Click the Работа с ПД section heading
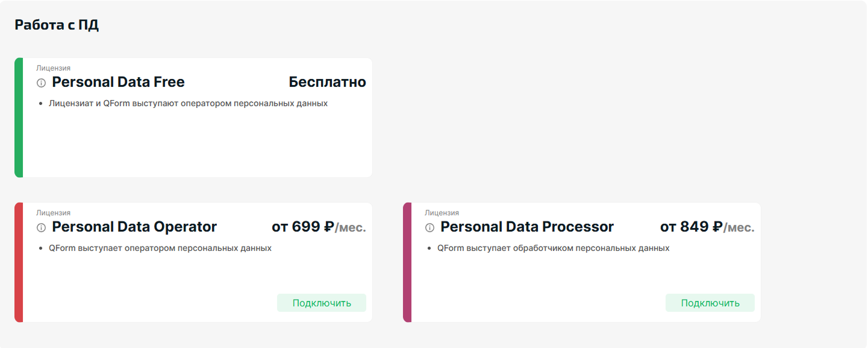868x348 pixels. pyautogui.click(x=57, y=25)
